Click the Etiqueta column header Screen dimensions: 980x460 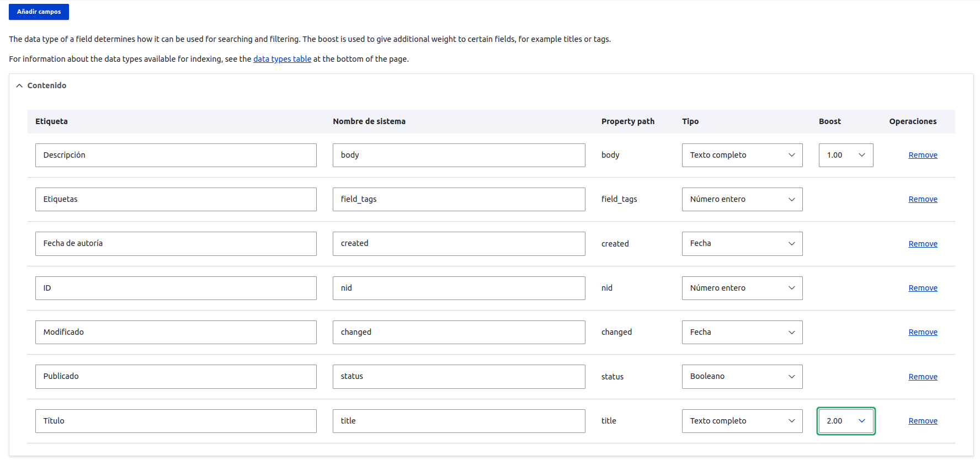[51, 121]
